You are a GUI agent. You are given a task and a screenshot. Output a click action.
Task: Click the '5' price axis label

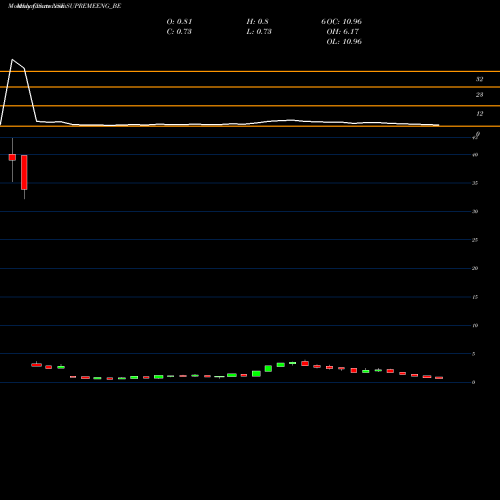click(473, 354)
